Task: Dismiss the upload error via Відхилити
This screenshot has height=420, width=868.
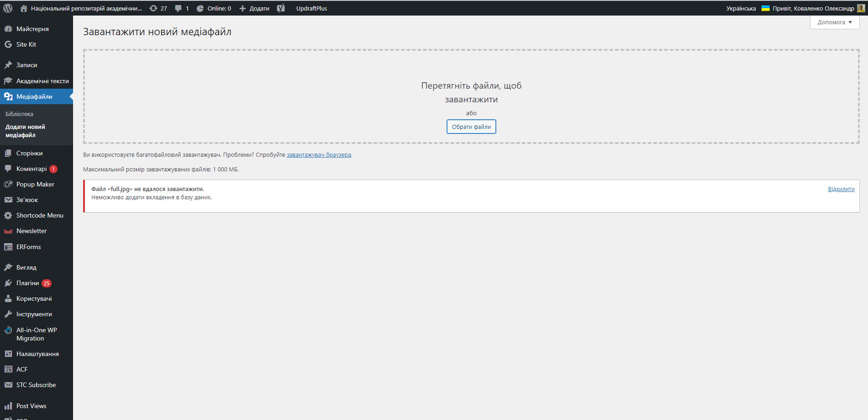Action: coord(841,189)
